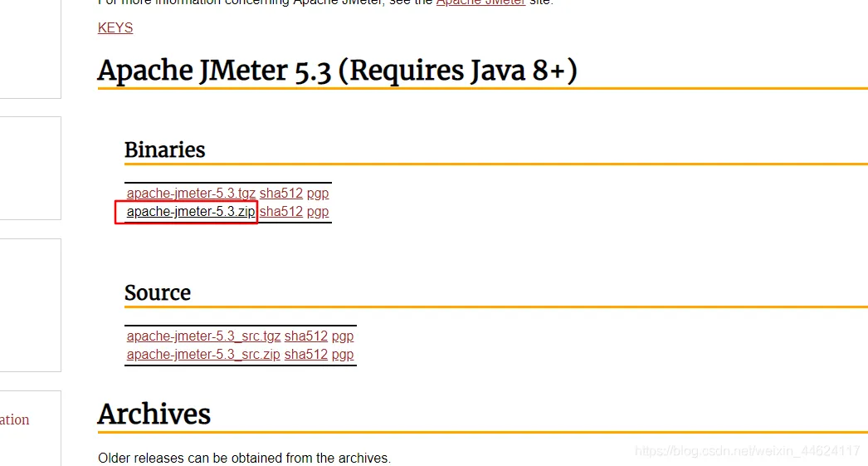Open pgp signature for binary zip

pyautogui.click(x=318, y=212)
